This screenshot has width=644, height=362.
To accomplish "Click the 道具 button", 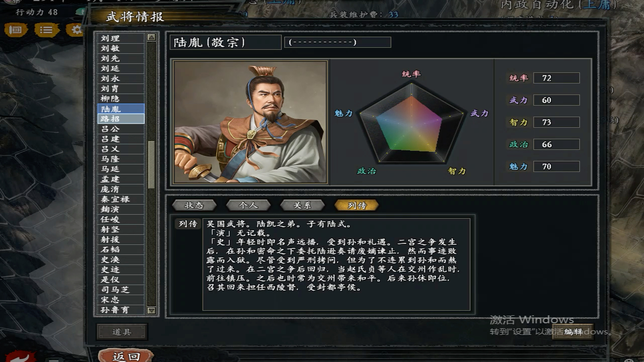I will [122, 332].
